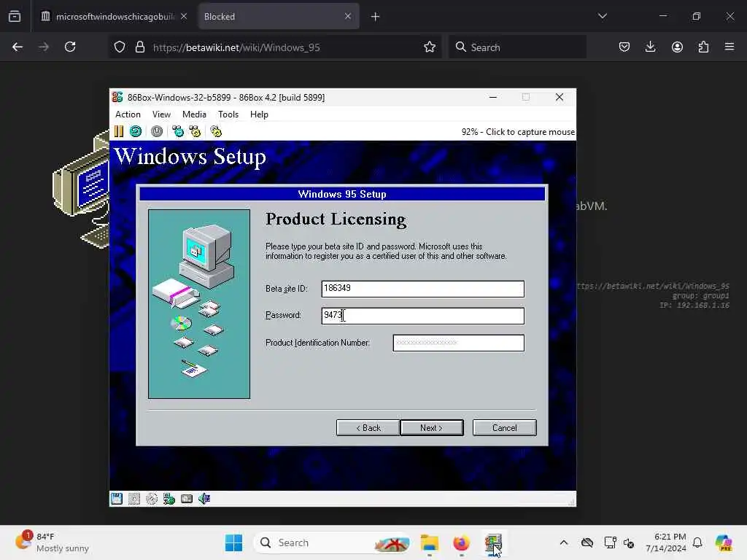Close the 86Box window
747x560 pixels.
[x=560, y=97]
